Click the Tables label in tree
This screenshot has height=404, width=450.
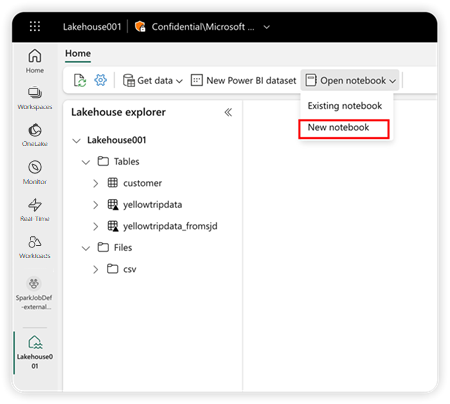click(x=127, y=162)
